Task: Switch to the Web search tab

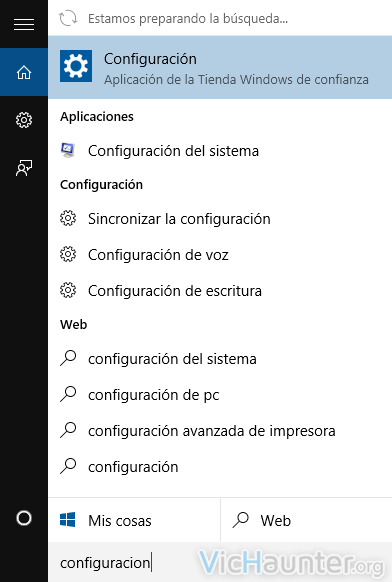Action: (x=306, y=520)
